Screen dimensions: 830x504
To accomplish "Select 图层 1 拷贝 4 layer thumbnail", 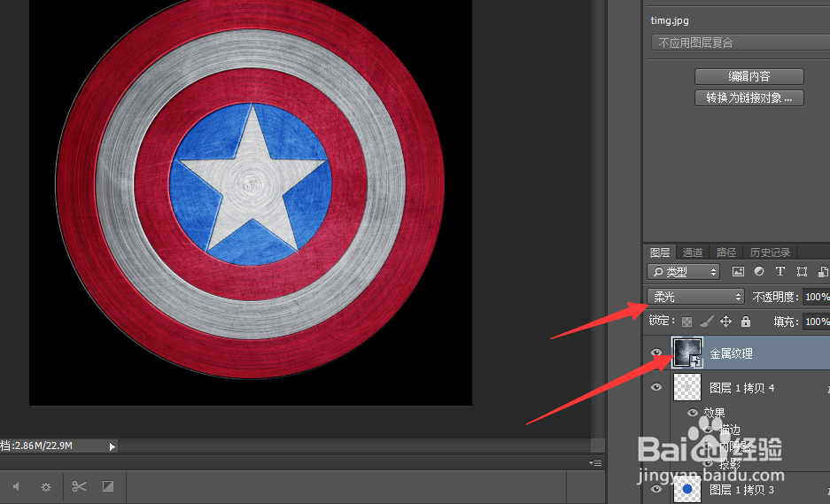I will 687,387.
